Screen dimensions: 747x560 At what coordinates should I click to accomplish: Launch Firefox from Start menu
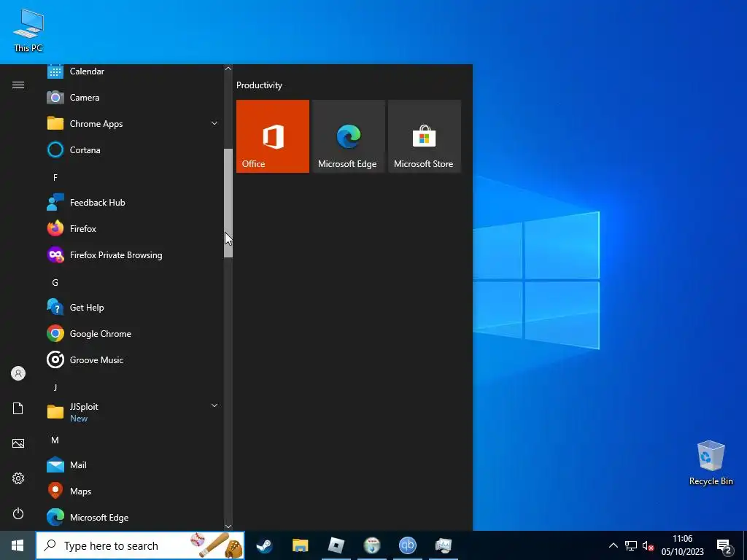[x=133, y=228]
